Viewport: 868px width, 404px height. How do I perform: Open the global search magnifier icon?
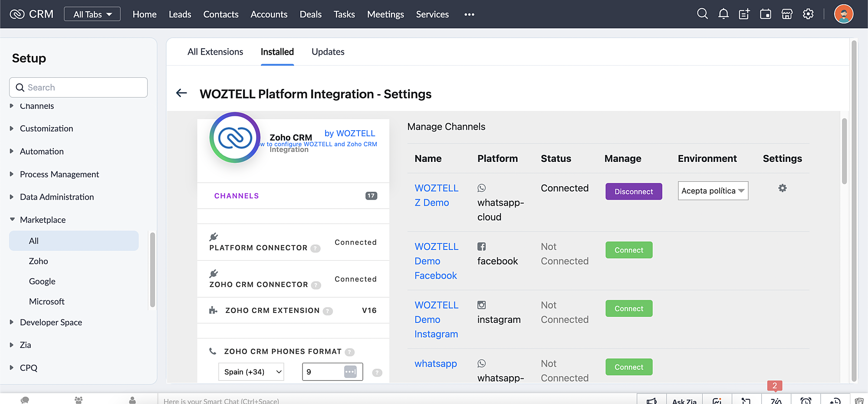(702, 14)
